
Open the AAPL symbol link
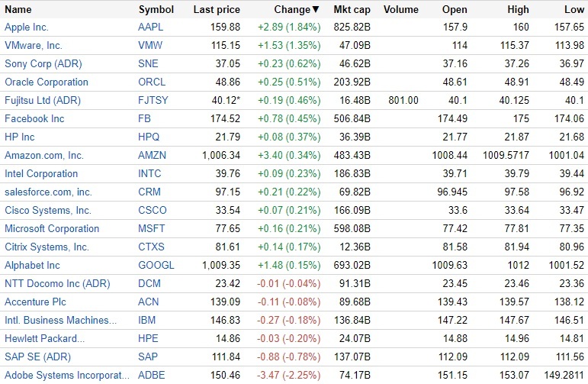[x=151, y=27]
